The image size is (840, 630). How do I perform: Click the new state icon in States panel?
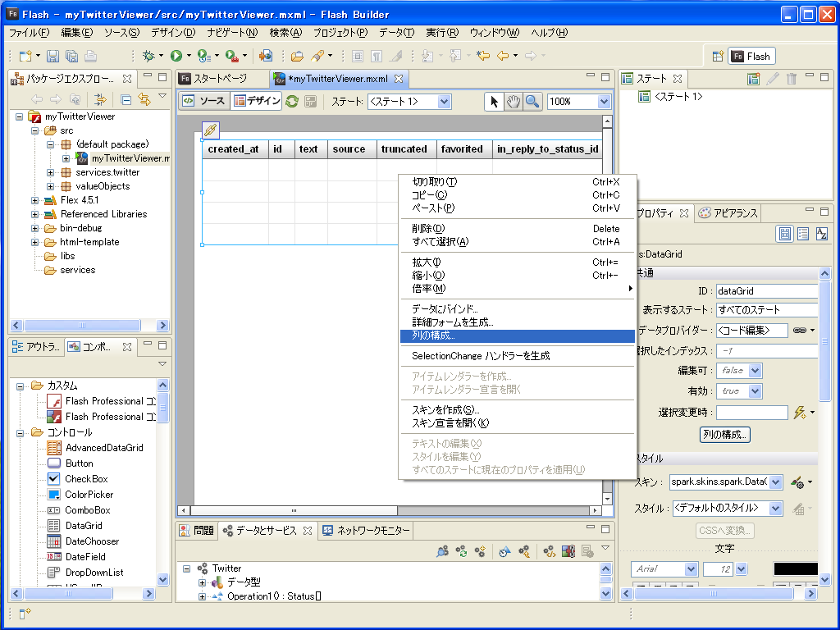(754, 79)
